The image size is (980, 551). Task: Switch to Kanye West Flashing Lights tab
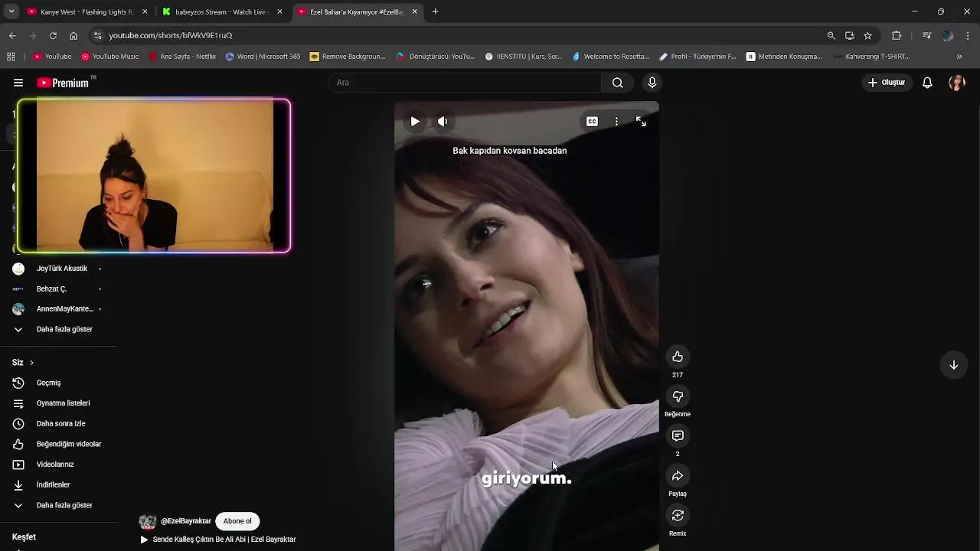(87, 11)
